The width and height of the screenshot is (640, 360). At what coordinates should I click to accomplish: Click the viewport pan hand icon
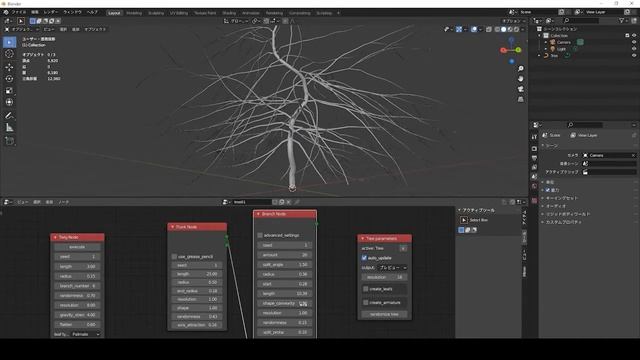click(x=520, y=79)
